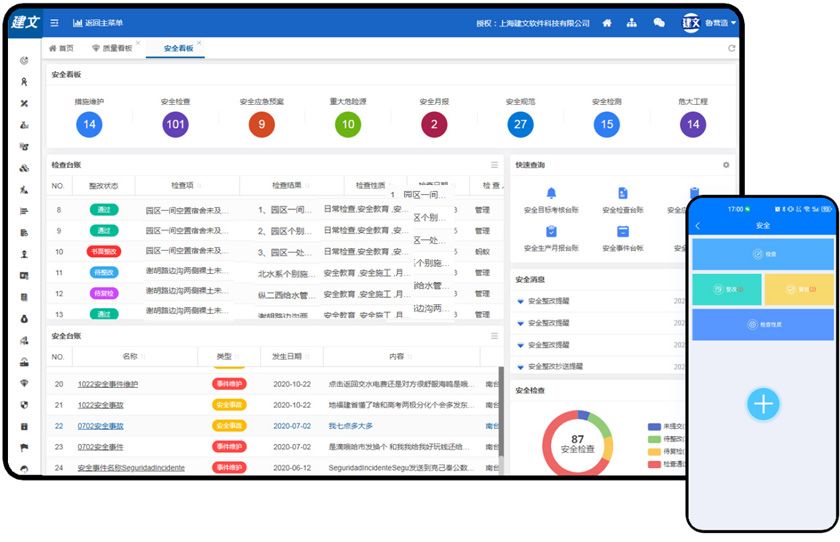Click the 快速查询 panel gear icon
The height and width of the screenshot is (542, 840).
(726, 165)
